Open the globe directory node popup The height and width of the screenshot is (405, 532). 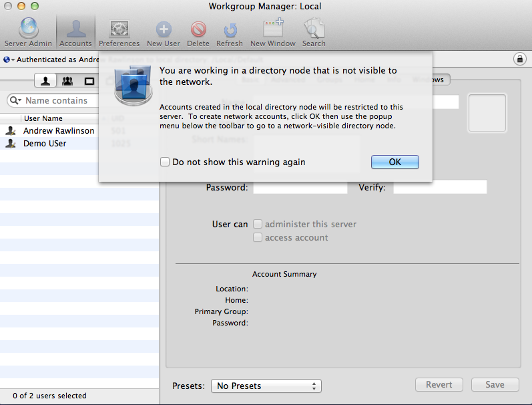coord(9,59)
